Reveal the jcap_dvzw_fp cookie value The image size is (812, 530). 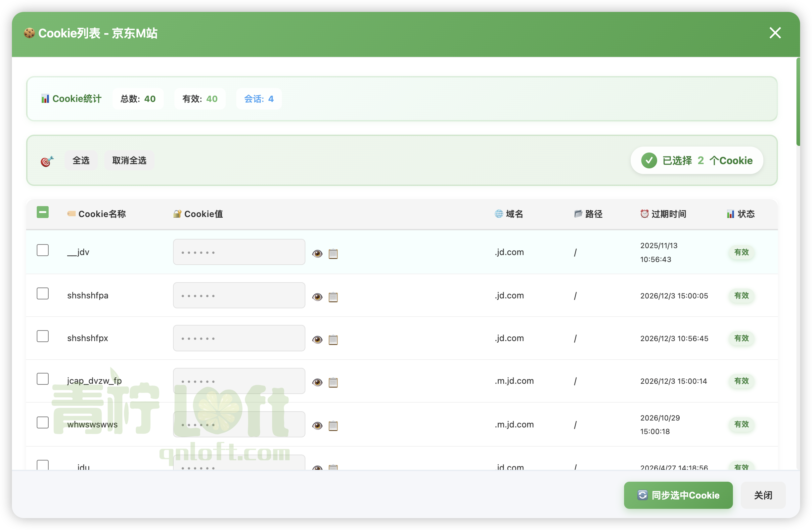(x=317, y=382)
